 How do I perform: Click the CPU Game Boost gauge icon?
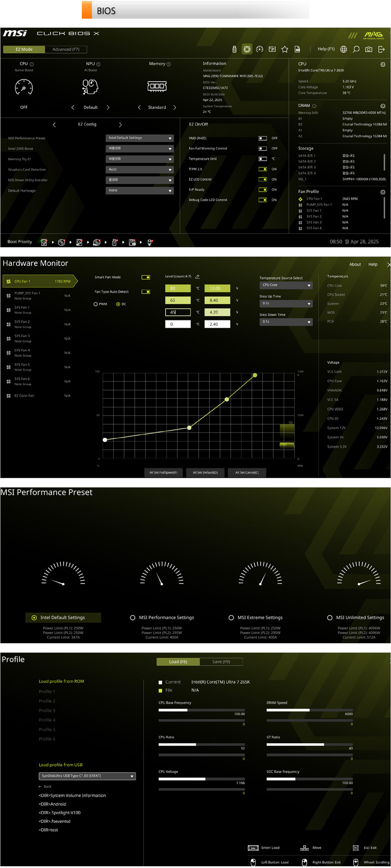click(x=24, y=87)
